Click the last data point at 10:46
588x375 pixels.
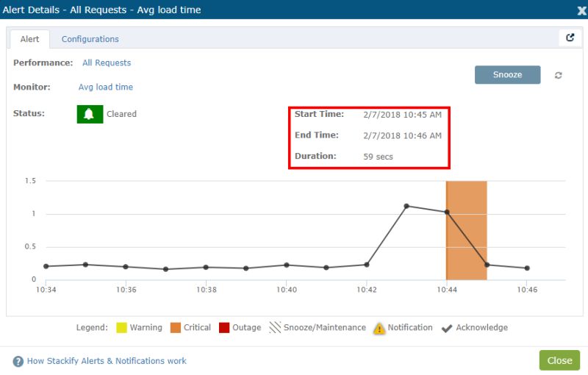pos(527,268)
